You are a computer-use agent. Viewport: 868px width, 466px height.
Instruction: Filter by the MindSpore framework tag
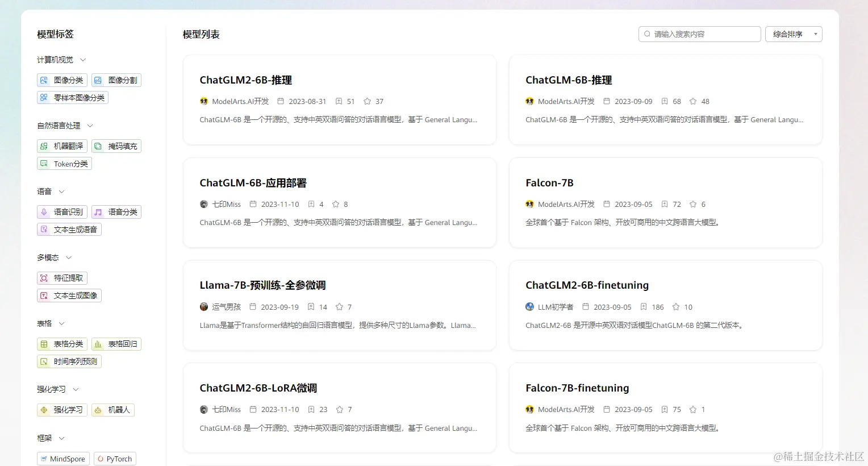63,459
